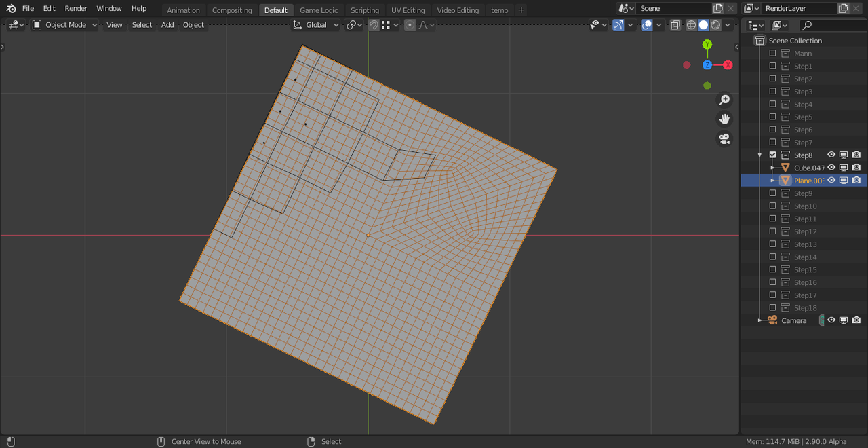Enable the Mann collection checkbox
This screenshot has width=868, height=448.
pyautogui.click(x=772, y=53)
